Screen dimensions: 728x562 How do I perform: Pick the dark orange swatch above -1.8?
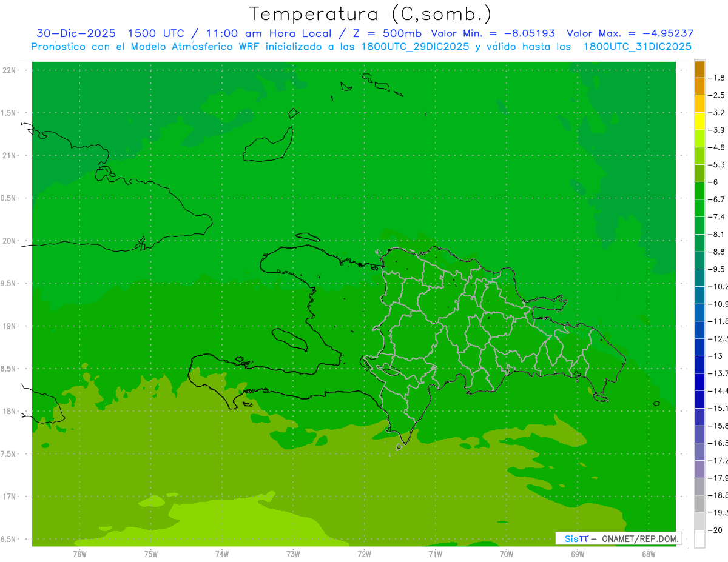point(699,69)
